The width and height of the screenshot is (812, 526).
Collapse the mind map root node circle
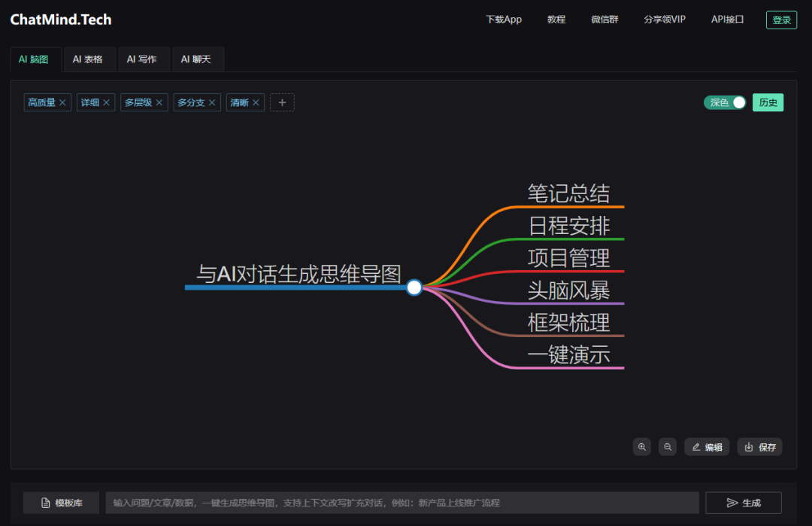(x=414, y=287)
